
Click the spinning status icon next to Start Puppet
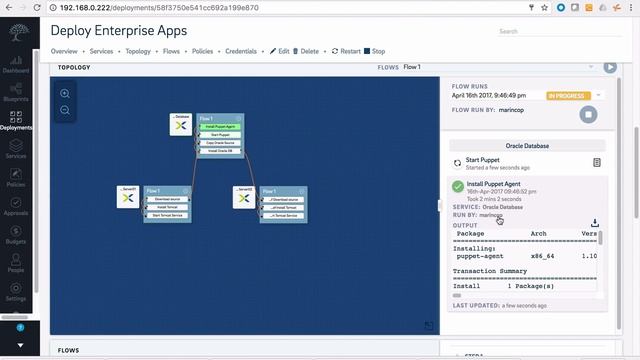tap(457, 164)
